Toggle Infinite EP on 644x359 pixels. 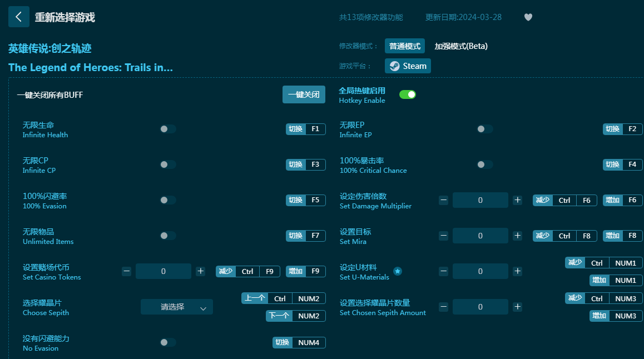click(484, 129)
